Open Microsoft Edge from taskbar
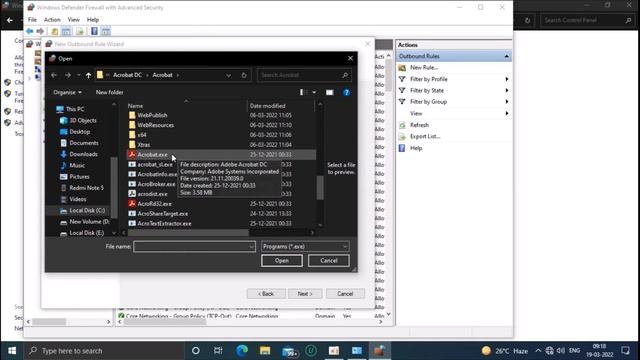The image size is (640, 360). pyautogui.click(x=242, y=351)
